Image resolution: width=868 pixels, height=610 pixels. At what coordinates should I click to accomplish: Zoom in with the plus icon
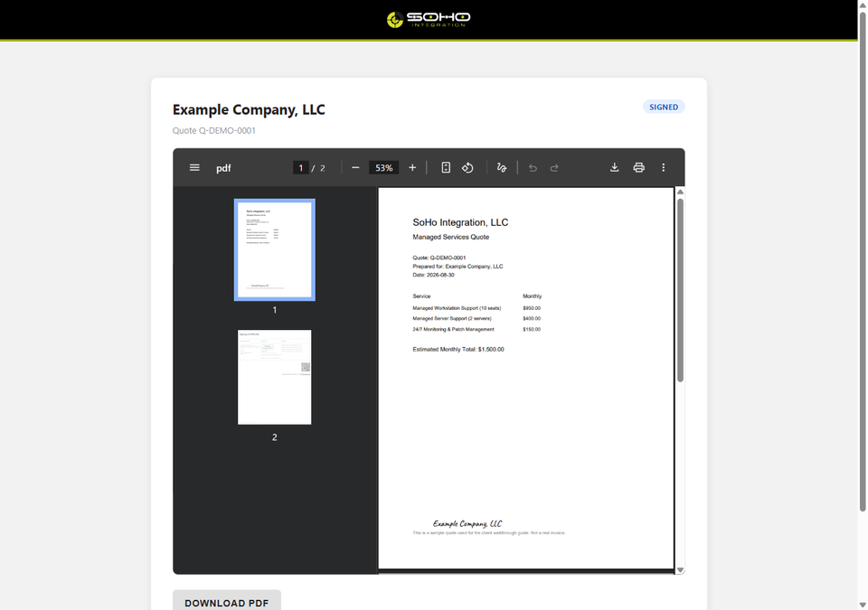pyautogui.click(x=412, y=167)
